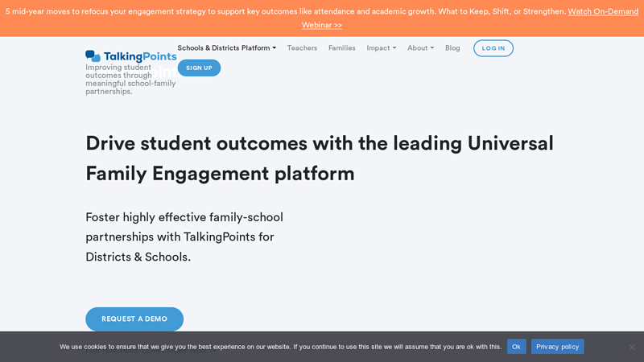Viewport: 644px width, 362px height.
Task: Click the SIGN UP button
Action: (x=199, y=68)
